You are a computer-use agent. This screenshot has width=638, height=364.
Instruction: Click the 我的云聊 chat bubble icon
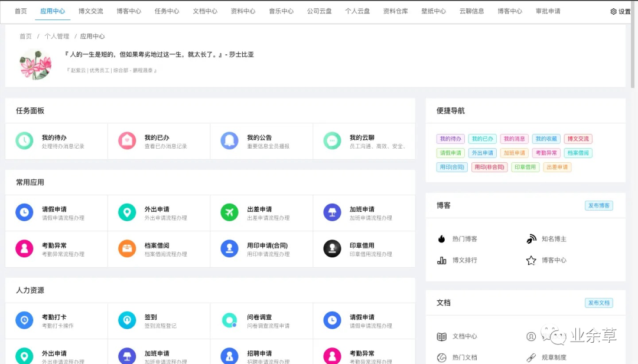(x=332, y=141)
